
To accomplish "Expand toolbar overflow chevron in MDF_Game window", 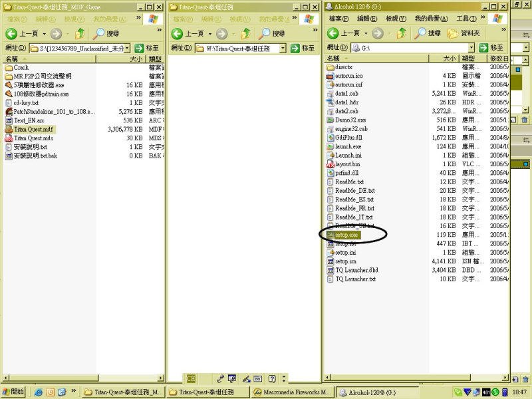I will (x=159, y=30).
